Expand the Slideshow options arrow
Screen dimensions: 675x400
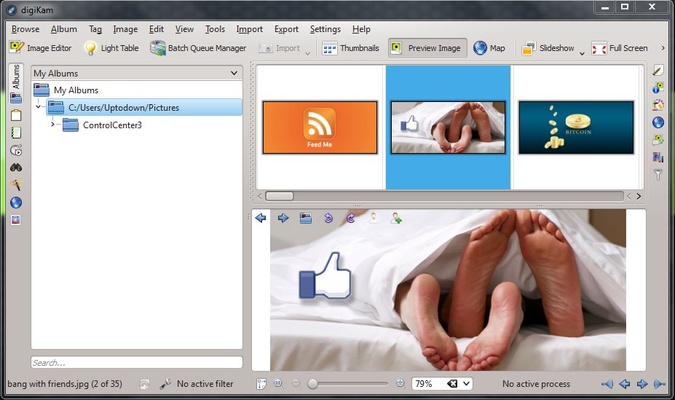(582, 53)
